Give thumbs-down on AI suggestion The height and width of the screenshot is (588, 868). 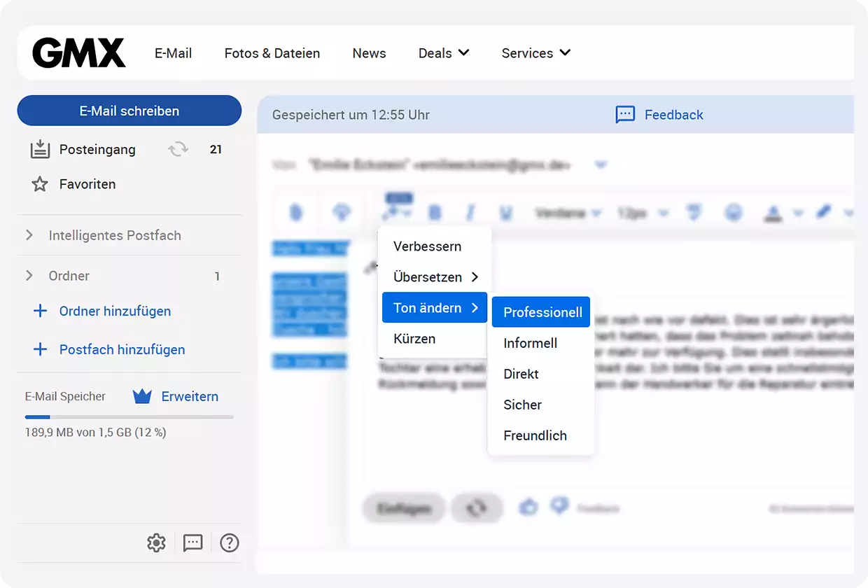pos(559,505)
